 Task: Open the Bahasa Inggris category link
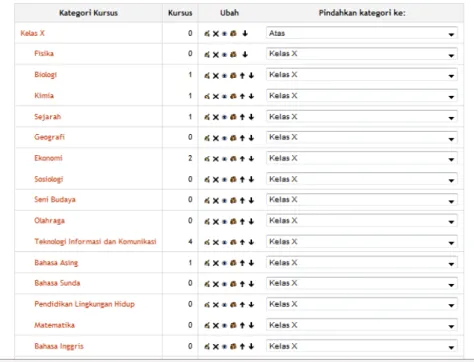pos(59,346)
